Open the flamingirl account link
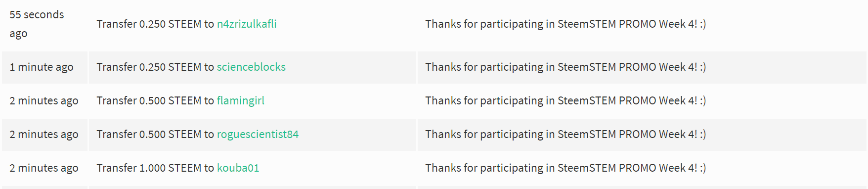This screenshot has width=868, height=189. [x=241, y=100]
